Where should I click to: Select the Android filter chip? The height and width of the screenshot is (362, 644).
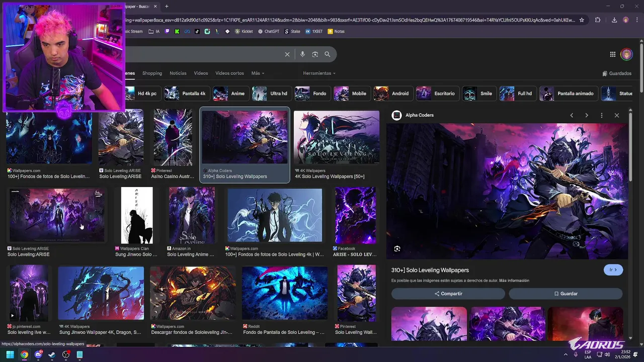[392, 94]
